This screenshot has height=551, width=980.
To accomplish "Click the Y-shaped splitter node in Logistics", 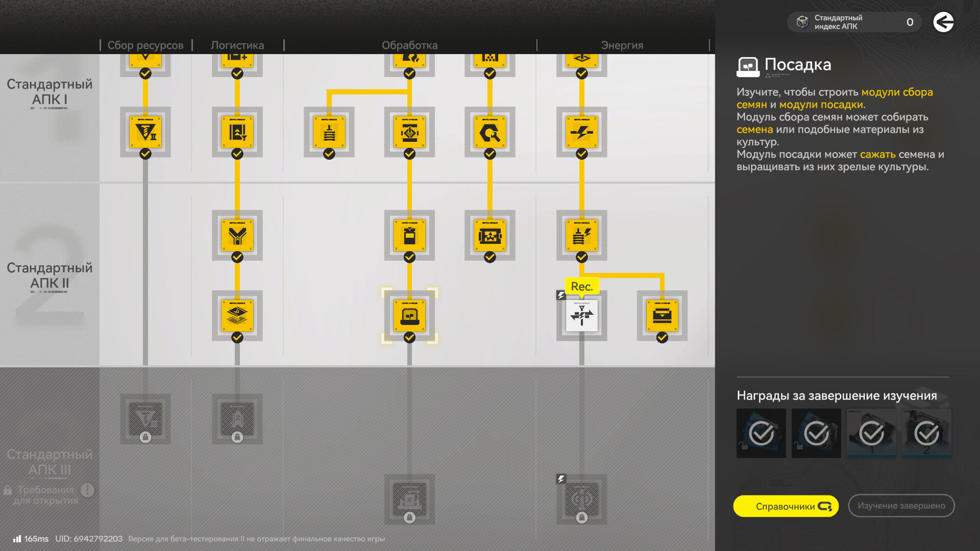I will click(x=237, y=236).
